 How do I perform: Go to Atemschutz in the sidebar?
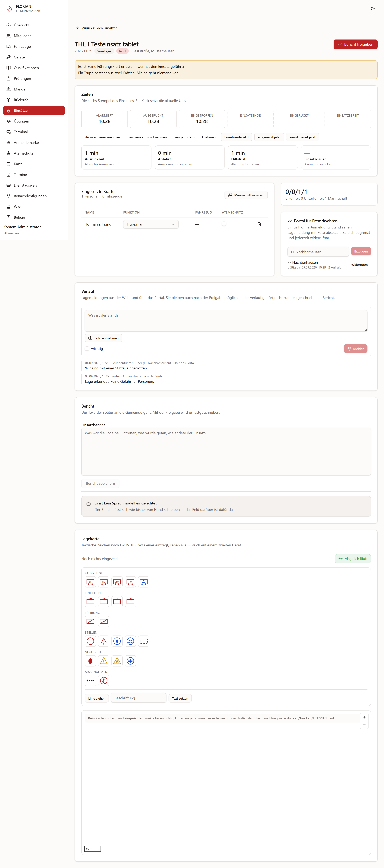click(x=34, y=153)
